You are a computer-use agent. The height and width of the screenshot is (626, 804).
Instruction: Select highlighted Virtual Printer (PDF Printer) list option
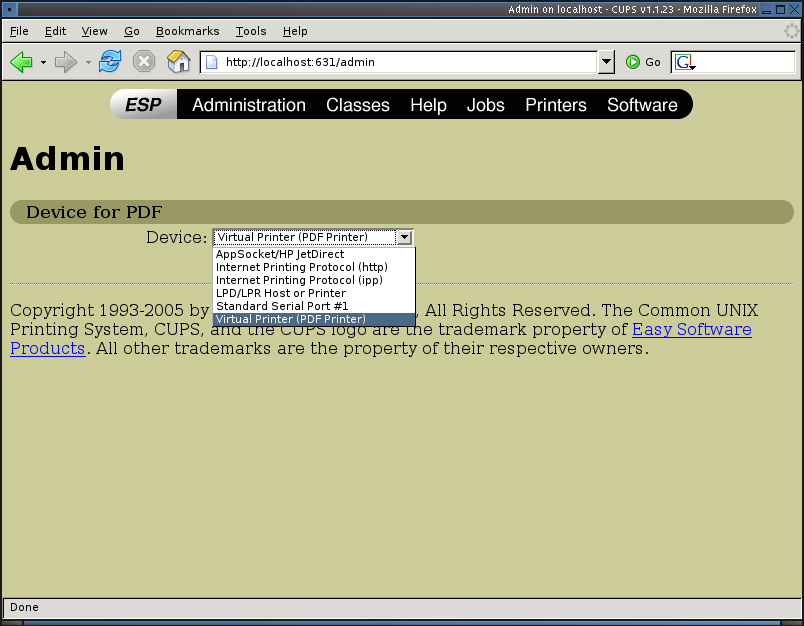(314, 319)
